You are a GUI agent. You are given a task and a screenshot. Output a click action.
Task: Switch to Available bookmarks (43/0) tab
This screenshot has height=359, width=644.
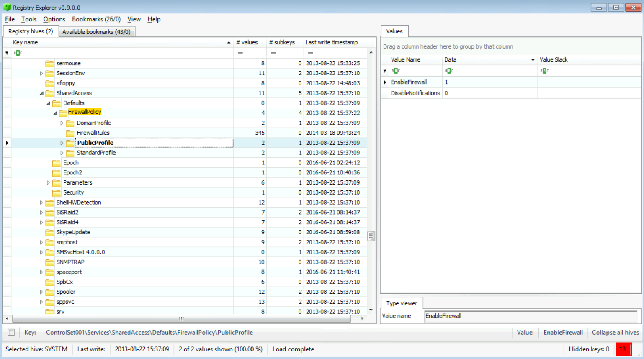96,32
